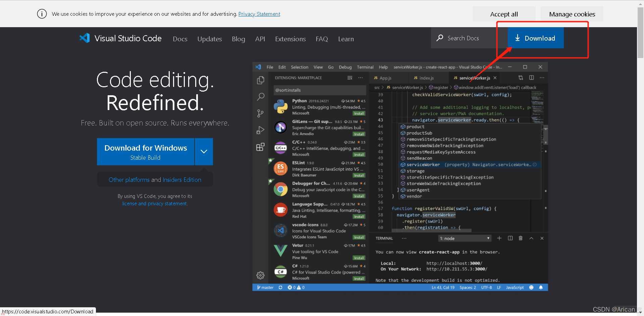This screenshot has height=316, width=644.
Task: Click the search magnifier icon
Action: pos(440,38)
